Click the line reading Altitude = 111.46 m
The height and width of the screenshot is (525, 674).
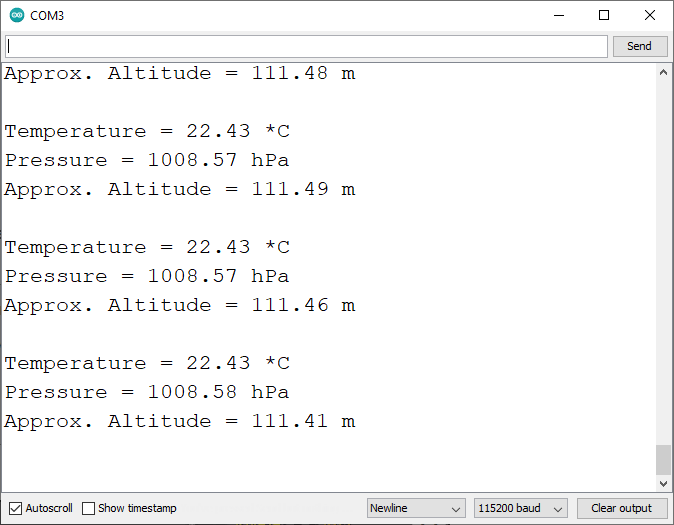pos(180,305)
